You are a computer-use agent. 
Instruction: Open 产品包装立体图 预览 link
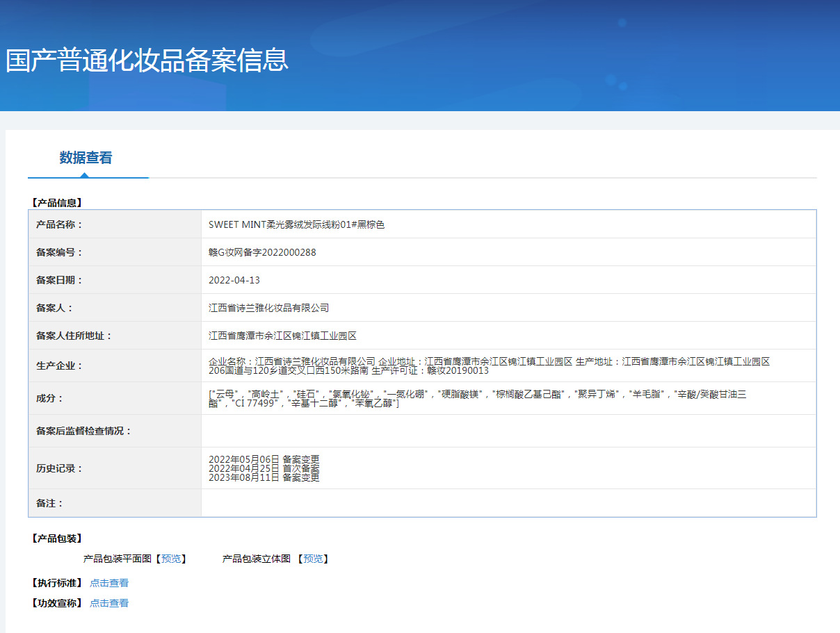tap(312, 559)
